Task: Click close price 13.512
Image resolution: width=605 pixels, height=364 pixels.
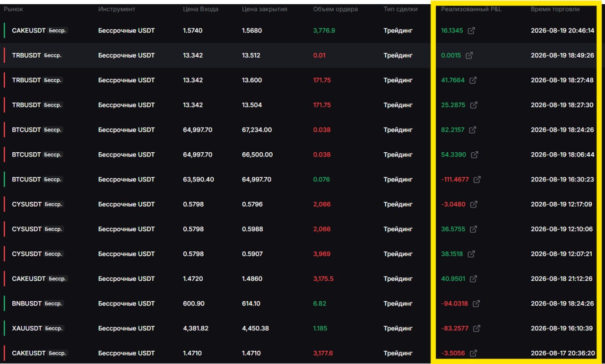Action: pyautogui.click(x=251, y=55)
